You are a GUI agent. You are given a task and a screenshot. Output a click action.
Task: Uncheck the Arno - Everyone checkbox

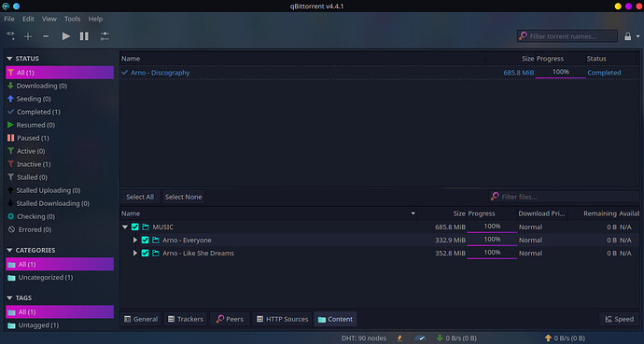point(145,240)
